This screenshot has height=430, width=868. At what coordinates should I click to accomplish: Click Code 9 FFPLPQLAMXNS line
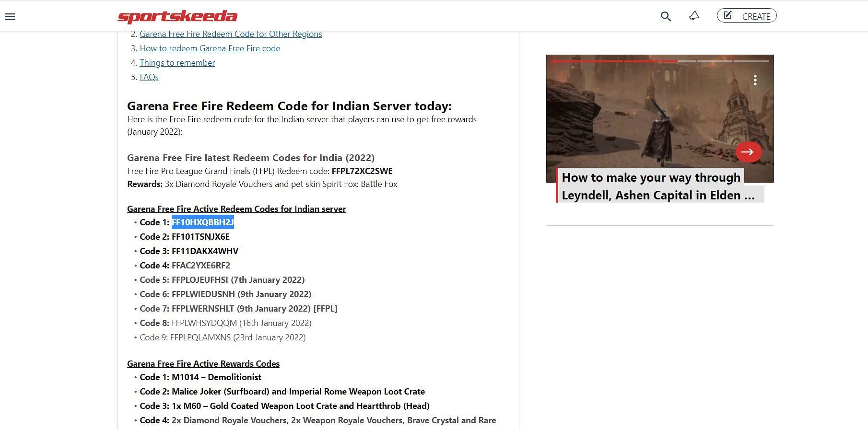point(223,337)
